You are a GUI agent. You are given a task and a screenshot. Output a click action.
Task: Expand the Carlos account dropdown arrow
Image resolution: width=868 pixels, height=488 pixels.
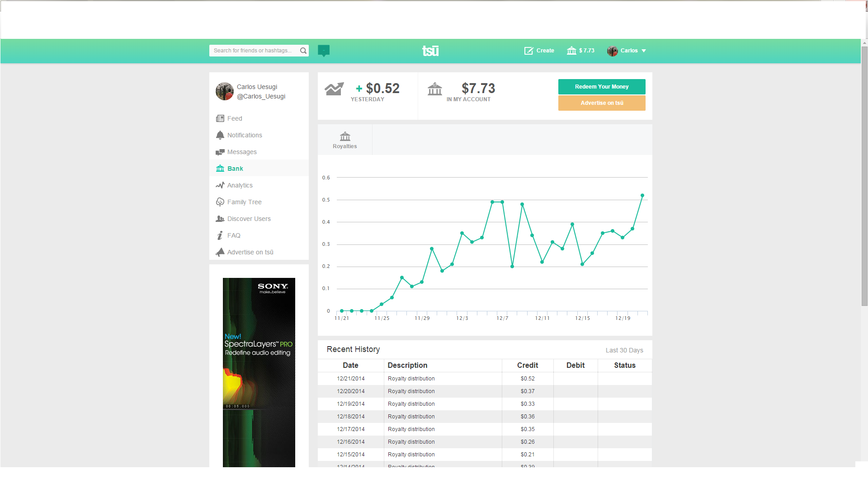(644, 51)
